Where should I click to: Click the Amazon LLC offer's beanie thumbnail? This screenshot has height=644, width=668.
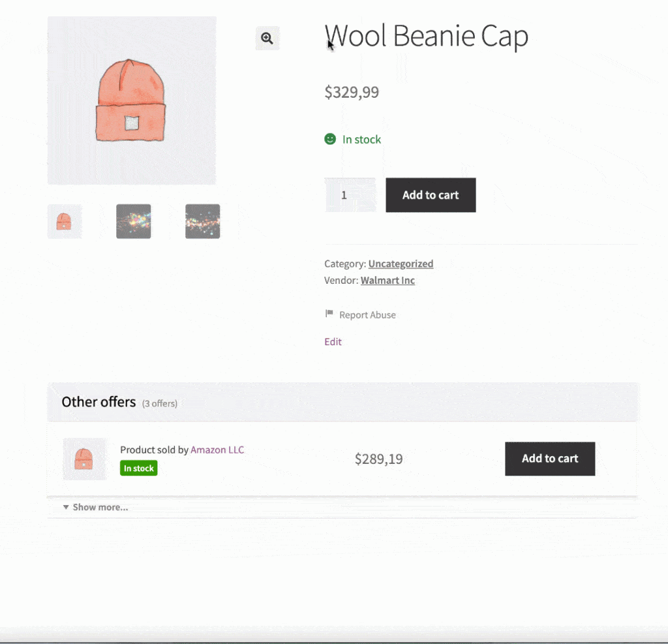pyautogui.click(x=84, y=459)
